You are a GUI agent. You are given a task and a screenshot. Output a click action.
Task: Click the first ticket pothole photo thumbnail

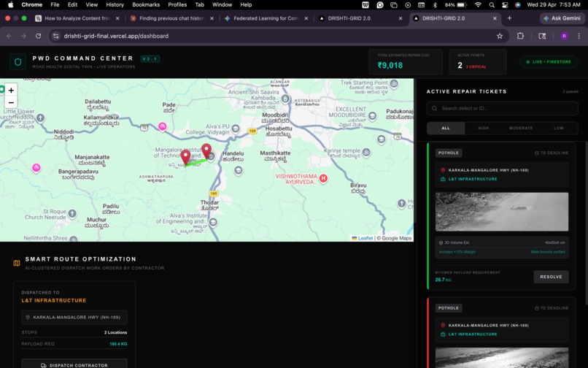pyautogui.click(x=502, y=212)
